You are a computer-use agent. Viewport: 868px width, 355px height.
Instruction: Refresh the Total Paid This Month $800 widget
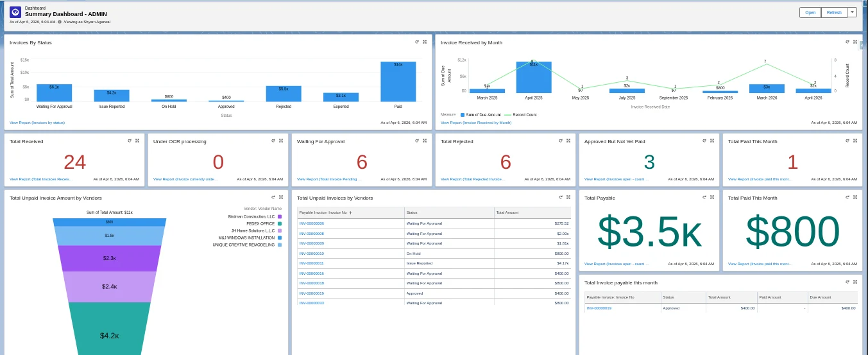click(x=848, y=197)
